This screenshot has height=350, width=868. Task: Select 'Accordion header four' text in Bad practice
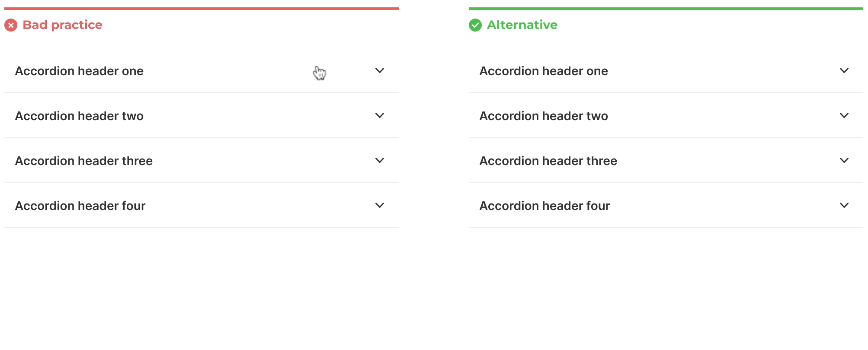80,206
